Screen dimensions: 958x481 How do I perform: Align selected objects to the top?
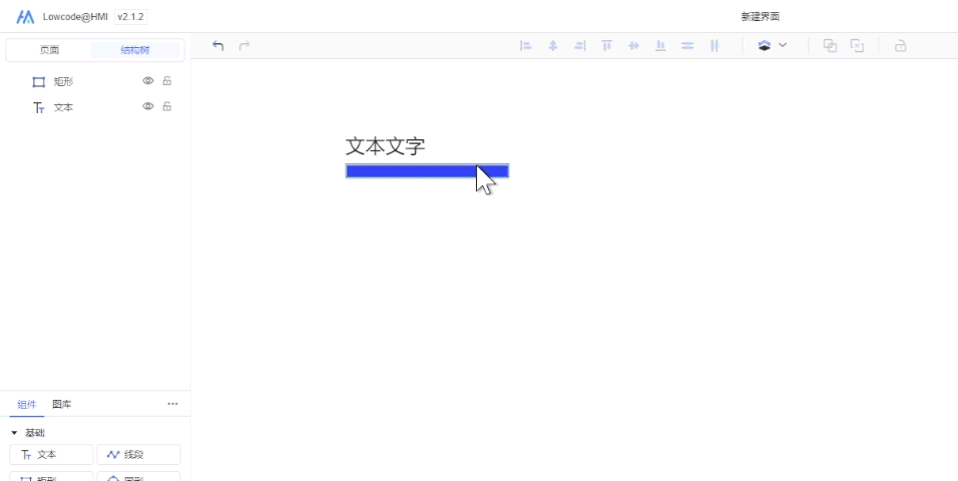tap(607, 45)
